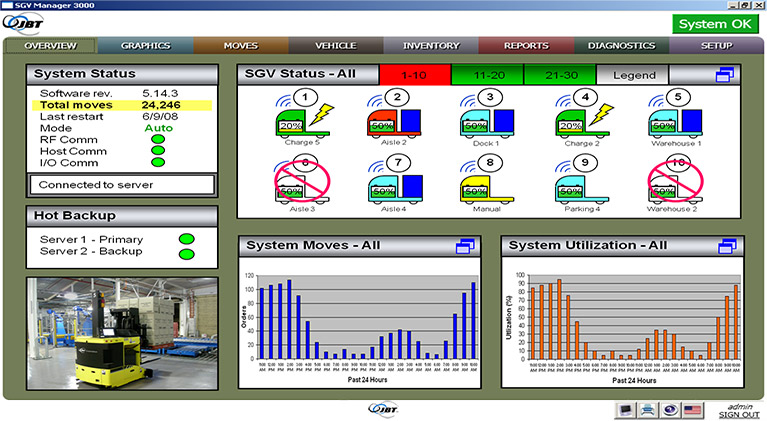Open help via question mark icon
Image resolution: width=767 pixels, height=421 pixels.
point(670,410)
